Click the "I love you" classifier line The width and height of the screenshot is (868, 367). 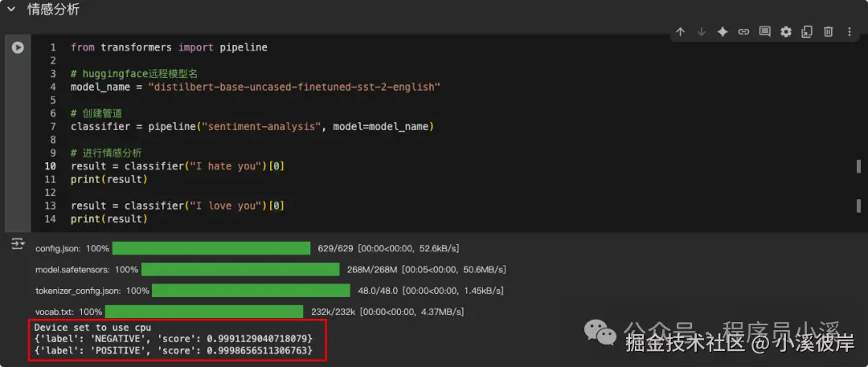tap(178, 206)
